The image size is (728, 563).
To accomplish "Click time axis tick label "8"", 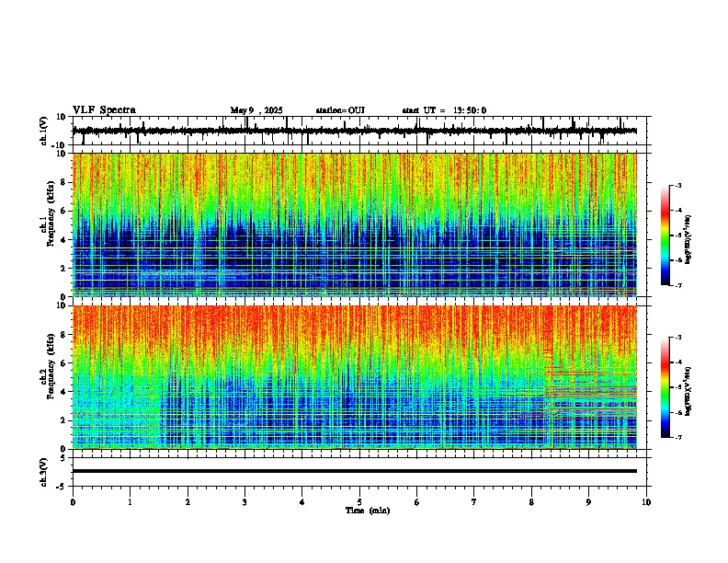I will click(x=531, y=502).
